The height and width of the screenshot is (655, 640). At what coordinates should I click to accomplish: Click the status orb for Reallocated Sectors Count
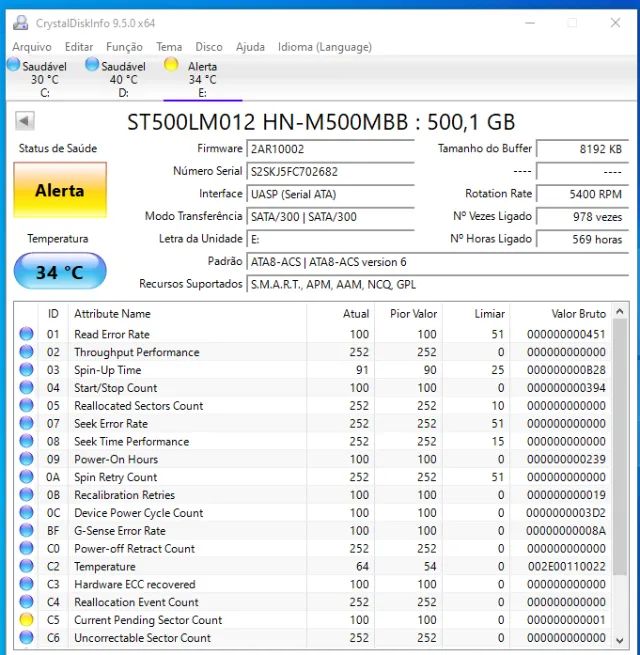click(26, 405)
